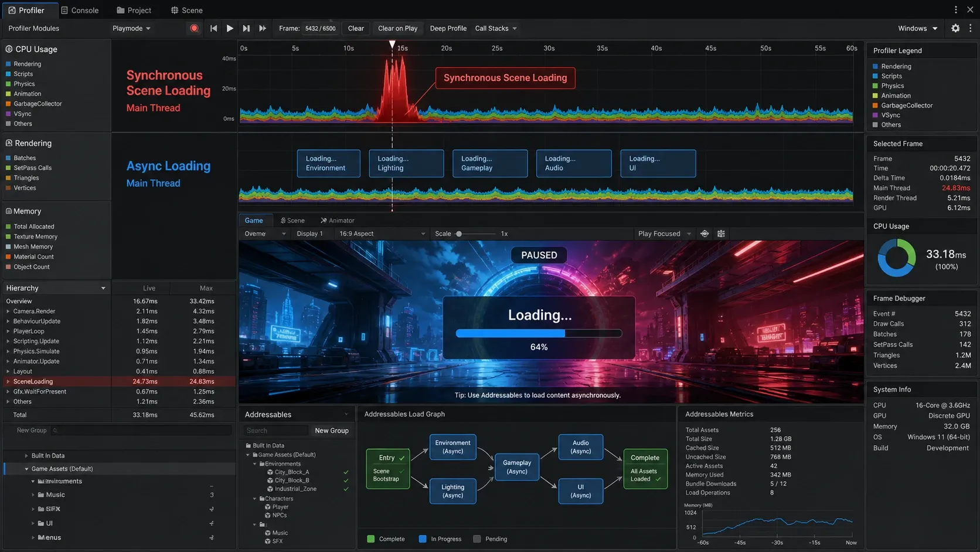The height and width of the screenshot is (552, 980).
Task: Open the Windows platform dropdown
Action: click(x=918, y=28)
